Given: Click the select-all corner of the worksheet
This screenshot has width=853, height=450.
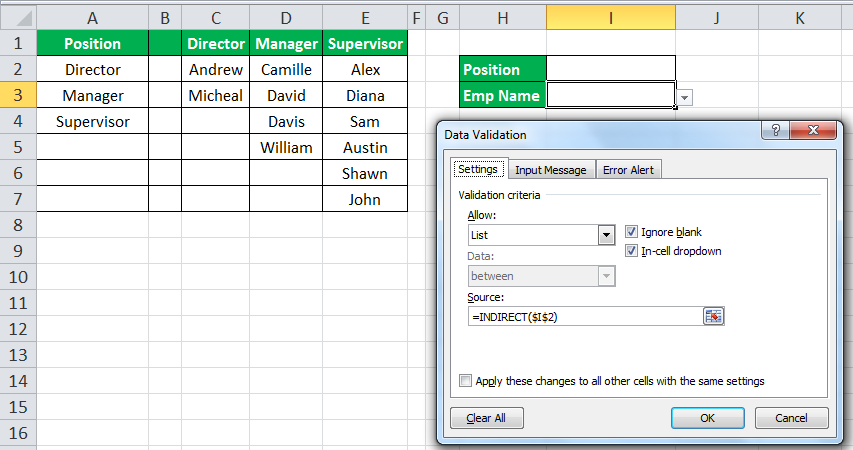Looking at the screenshot, I should point(18,18).
